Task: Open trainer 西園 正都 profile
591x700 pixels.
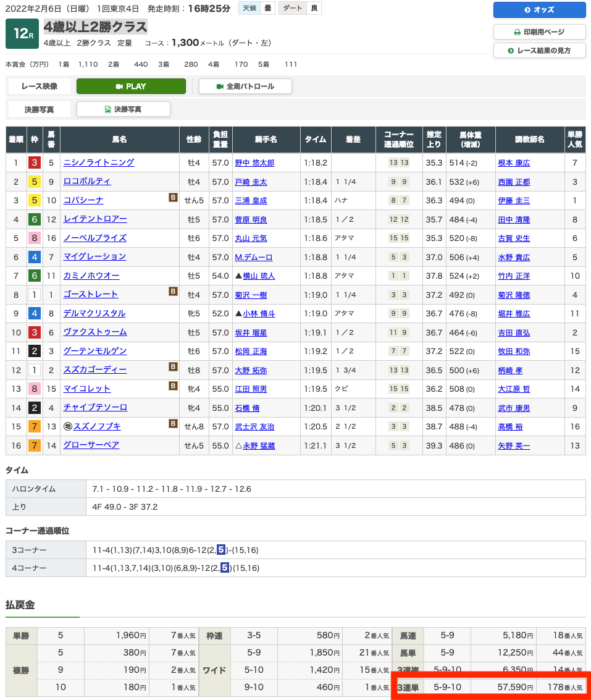Action: tap(514, 182)
